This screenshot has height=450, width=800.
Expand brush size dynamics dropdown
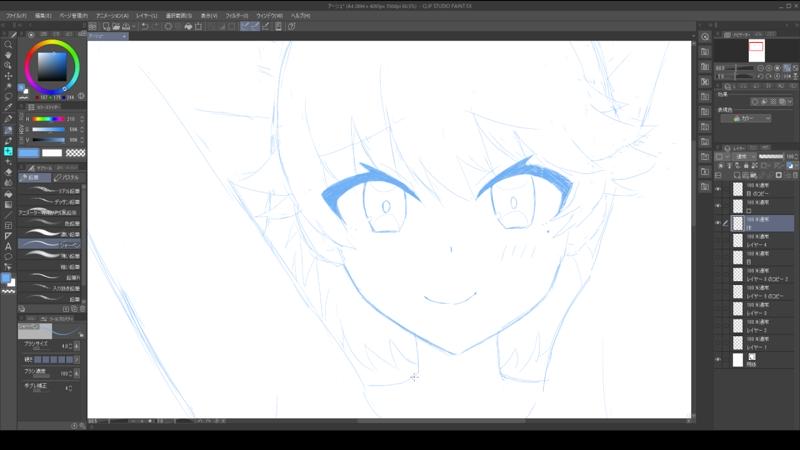pos(77,346)
